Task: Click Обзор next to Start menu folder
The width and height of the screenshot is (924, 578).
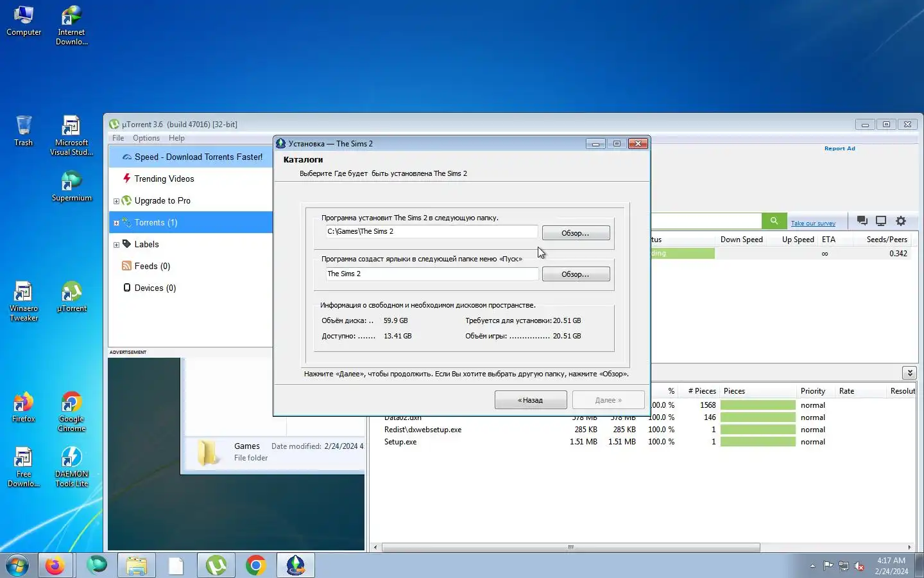Action: pyautogui.click(x=576, y=274)
